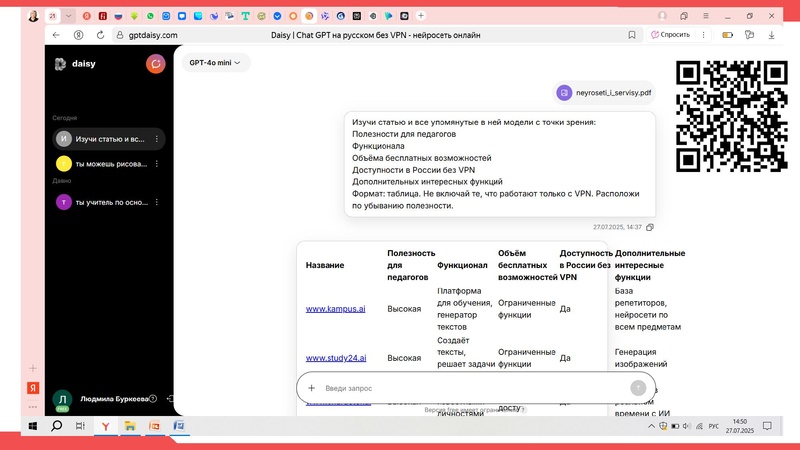Open the sidebar three-dot more menu
The image size is (800, 450).
tap(33, 407)
